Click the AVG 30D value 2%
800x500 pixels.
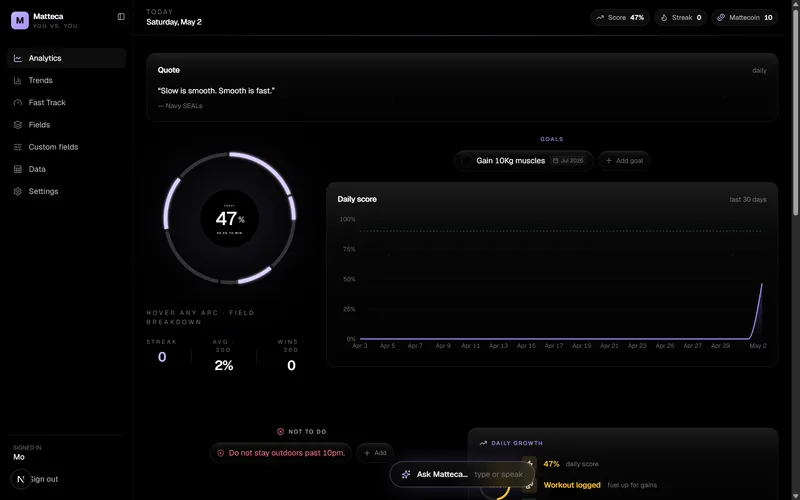223,365
